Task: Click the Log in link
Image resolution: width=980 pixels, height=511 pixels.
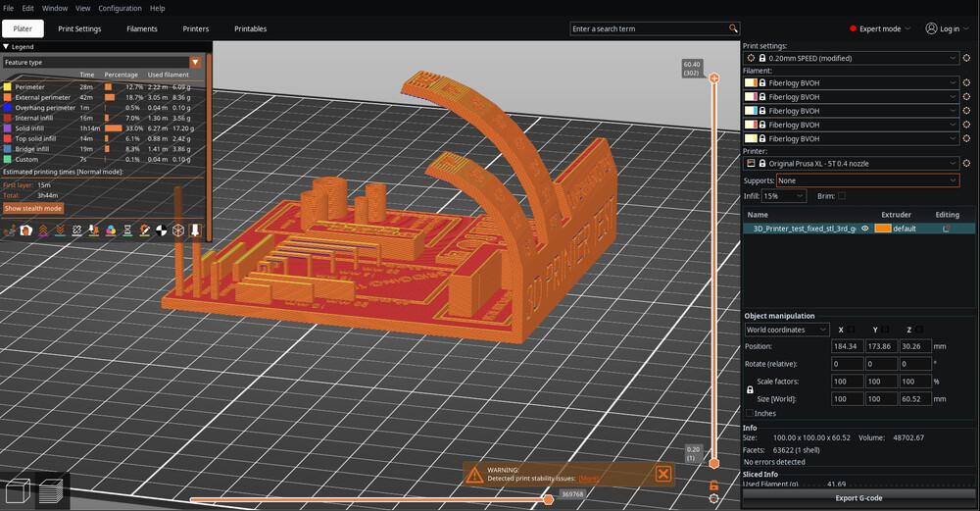Action: [950, 28]
